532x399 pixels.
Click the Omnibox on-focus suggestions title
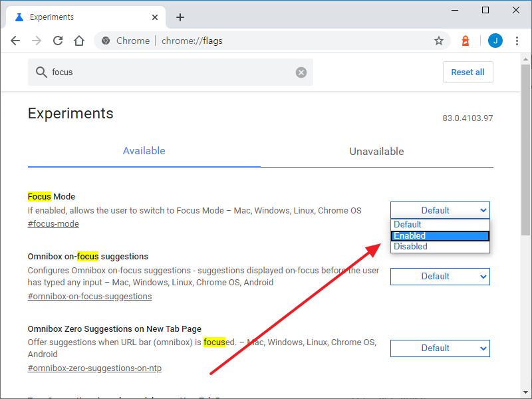(88, 257)
